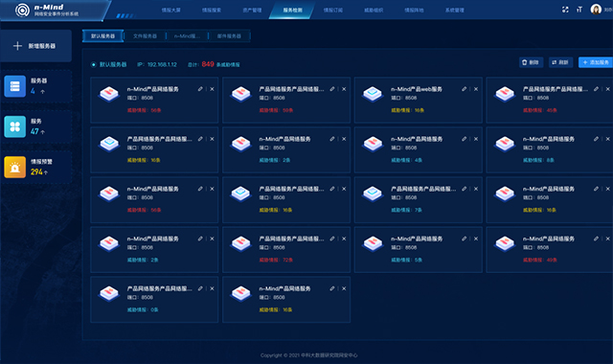Image resolution: width=613 pixels, height=364 pixels.
Task: Click the 删除 trash button
Action: click(x=531, y=62)
